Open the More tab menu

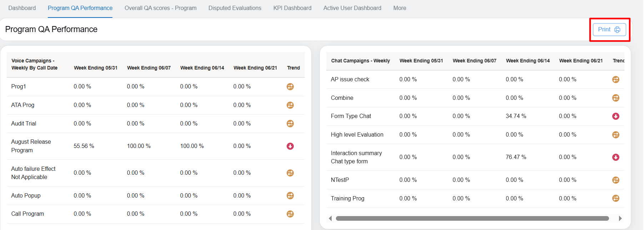(x=399, y=8)
